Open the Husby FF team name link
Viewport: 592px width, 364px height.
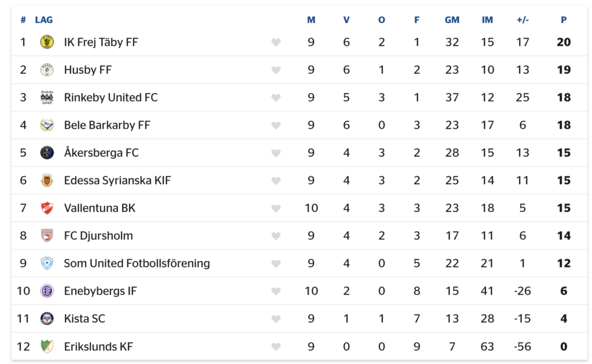point(88,70)
